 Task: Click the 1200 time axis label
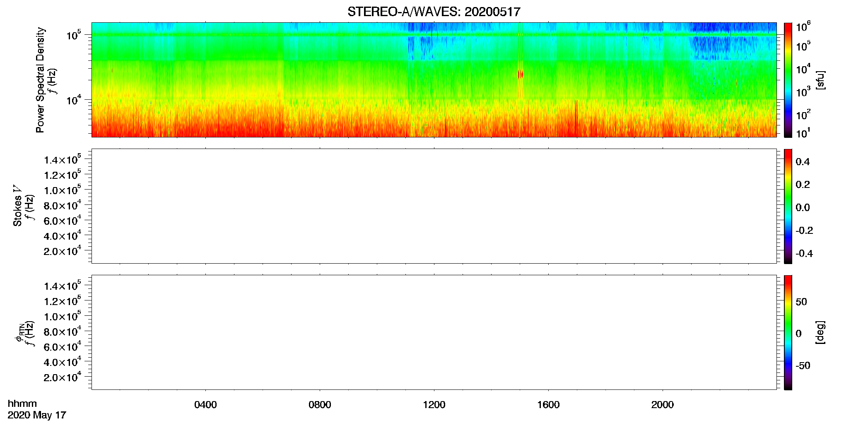(434, 405)
